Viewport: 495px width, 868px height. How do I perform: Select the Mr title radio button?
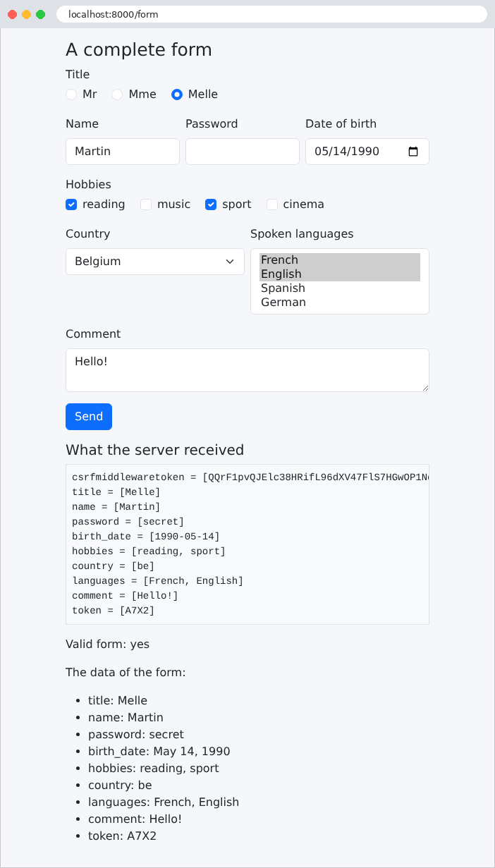(71, 94)
